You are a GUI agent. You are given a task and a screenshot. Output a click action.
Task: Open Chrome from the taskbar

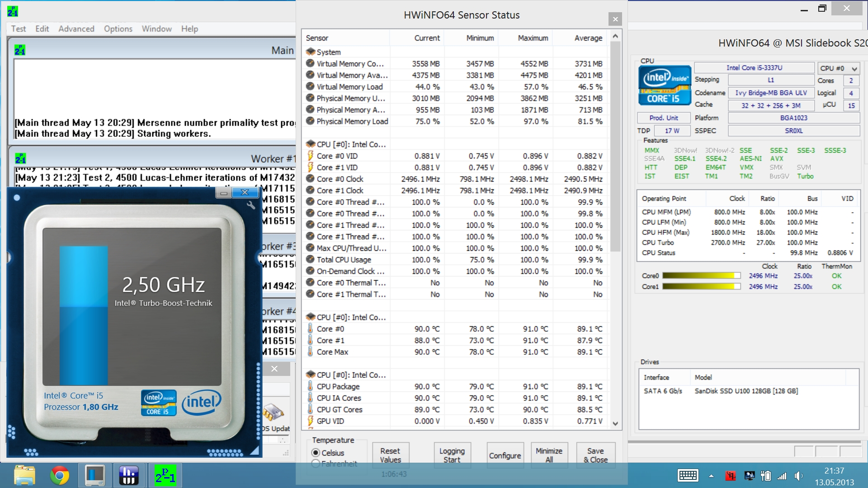60,475
